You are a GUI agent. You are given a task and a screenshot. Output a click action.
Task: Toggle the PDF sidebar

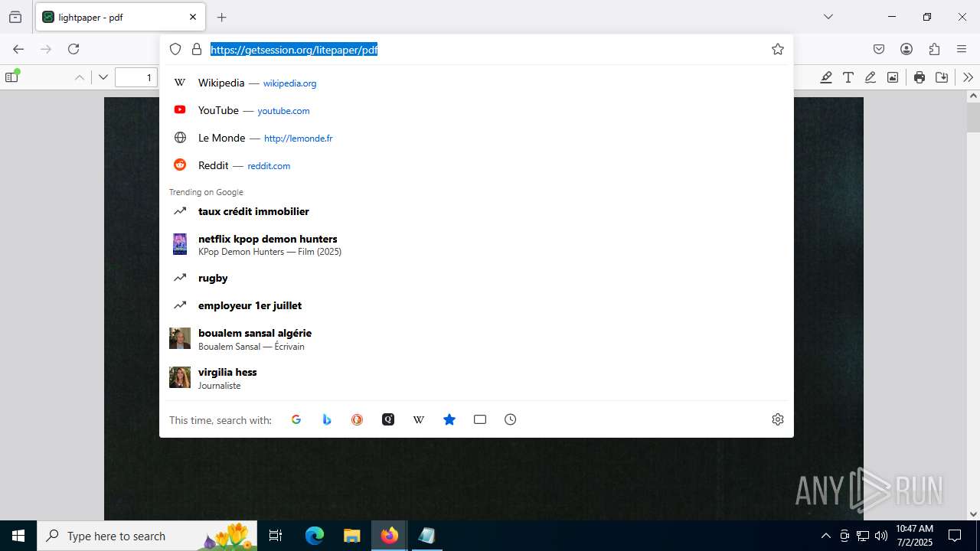11,77
